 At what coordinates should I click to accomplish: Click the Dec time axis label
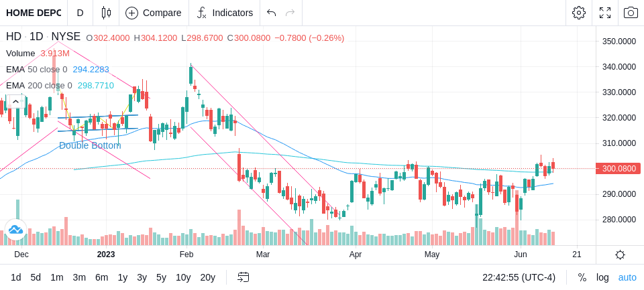21,255
